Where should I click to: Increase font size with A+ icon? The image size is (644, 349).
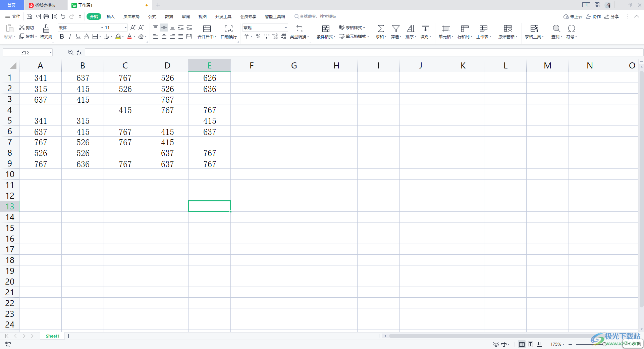point(133,28)
